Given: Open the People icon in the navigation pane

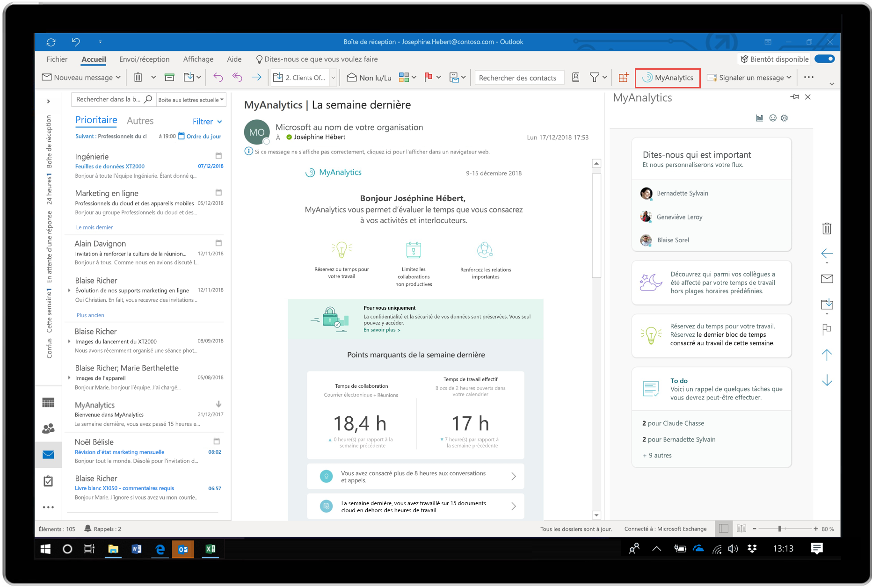Looking at the screenshot, I should [48, 428].
